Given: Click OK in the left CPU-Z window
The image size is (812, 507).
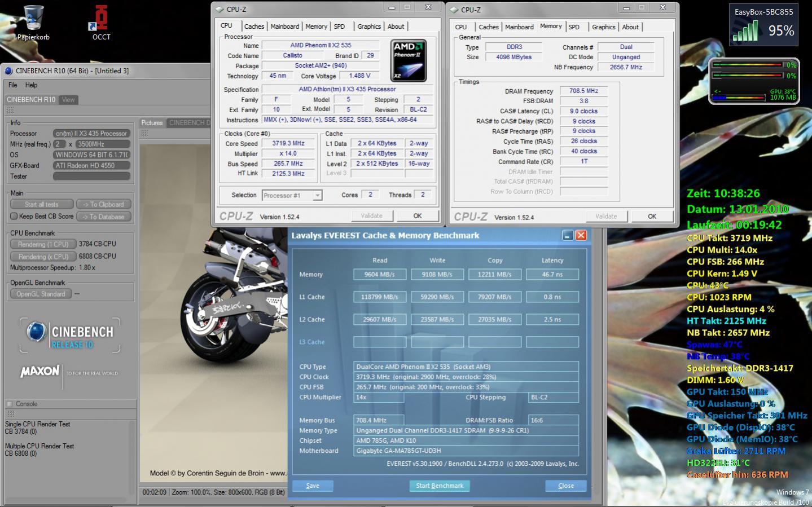Looking at the screenshot, I should pos(417,215).
